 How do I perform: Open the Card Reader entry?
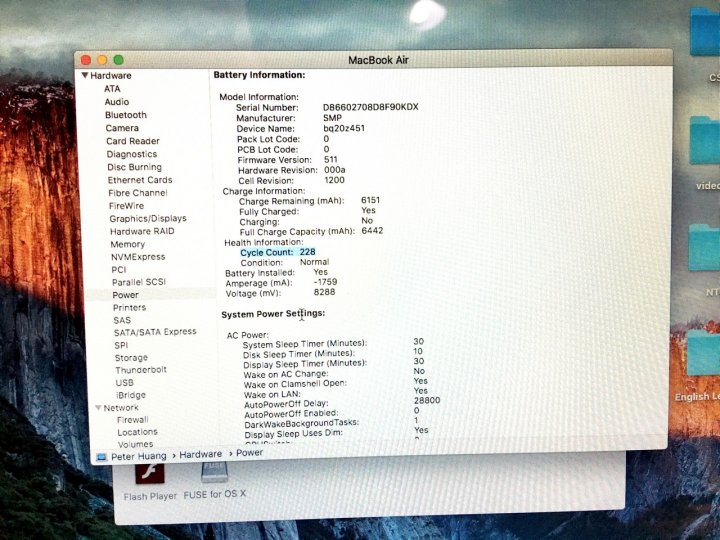pos(133,141)
